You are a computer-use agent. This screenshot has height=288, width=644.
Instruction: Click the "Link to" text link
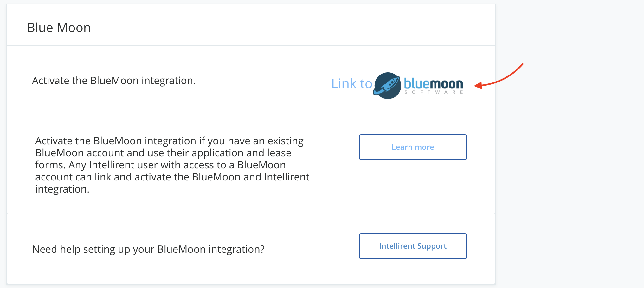[x=351, y=84]
